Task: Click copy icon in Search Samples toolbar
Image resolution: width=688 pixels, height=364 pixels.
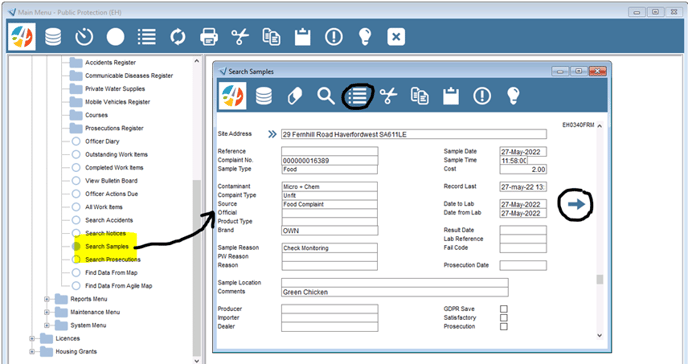Action: coord(420,96)
